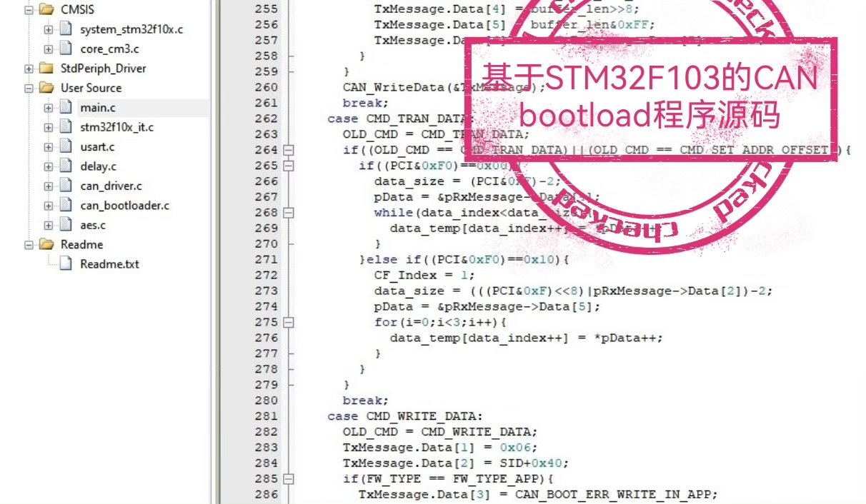This screenshot has width=866, height=504.
Task: Click 'OLD_CMD = CMD_WRITE_DATA;' code line
Action: 439,431
